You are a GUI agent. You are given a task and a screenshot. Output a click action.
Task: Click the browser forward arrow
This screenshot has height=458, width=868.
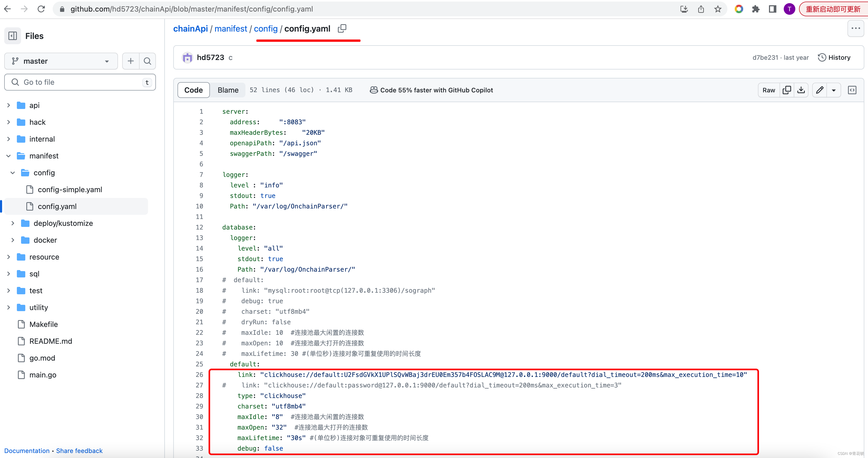coord(24,9)
